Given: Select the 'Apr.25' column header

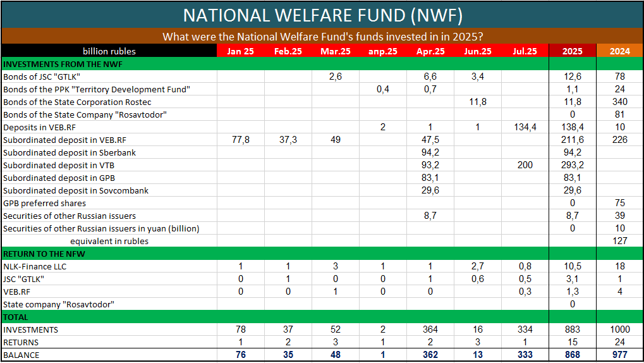Looking at the screenshot, I should point(430,51).
